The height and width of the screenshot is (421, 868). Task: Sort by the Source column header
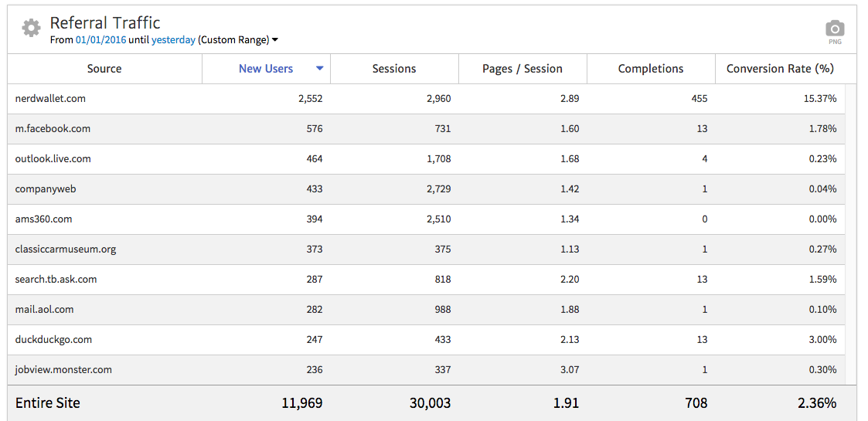point(104,69)
